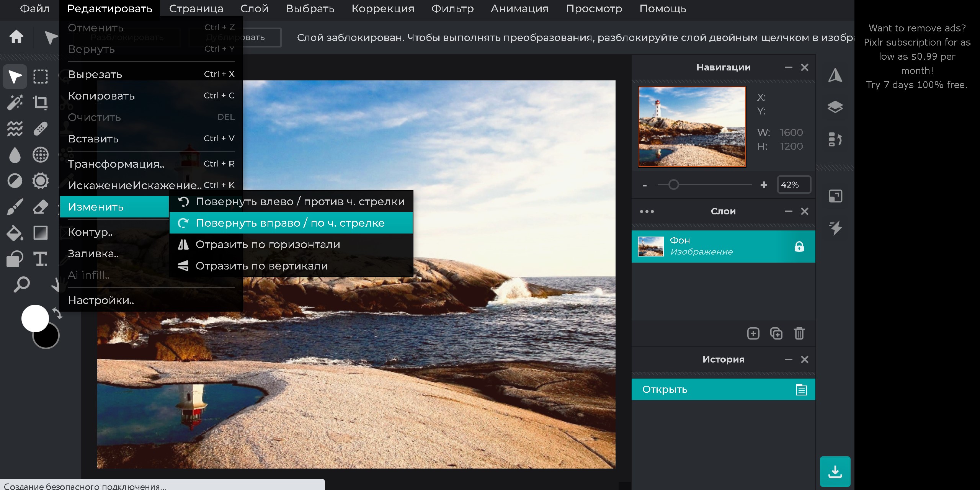980x490 pixels.
Task: Select the Gradient tool
Action: point(41,233)
